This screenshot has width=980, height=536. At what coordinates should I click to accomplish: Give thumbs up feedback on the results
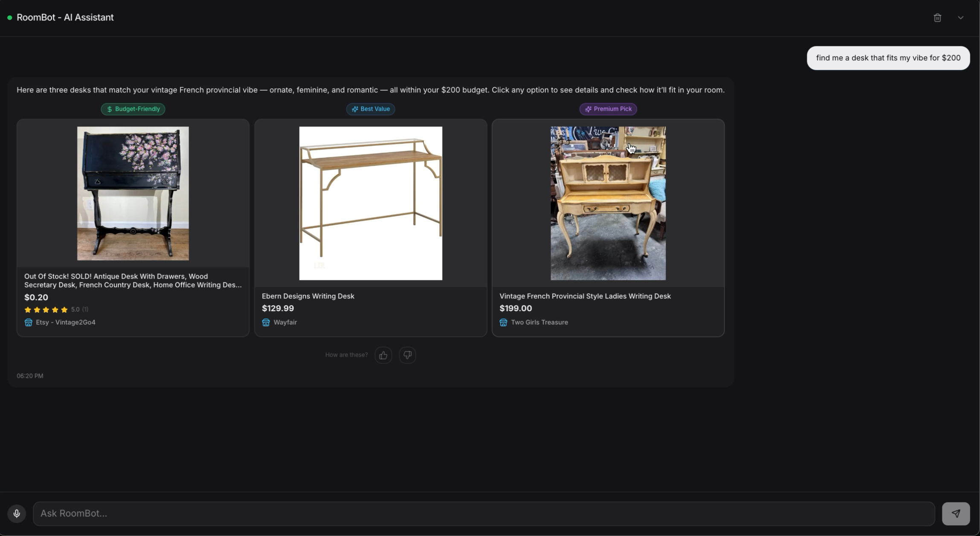383,355
